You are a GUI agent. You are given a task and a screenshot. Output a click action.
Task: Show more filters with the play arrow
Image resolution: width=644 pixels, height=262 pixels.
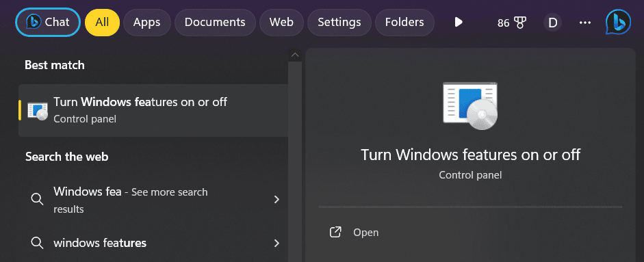pos(459,22)
